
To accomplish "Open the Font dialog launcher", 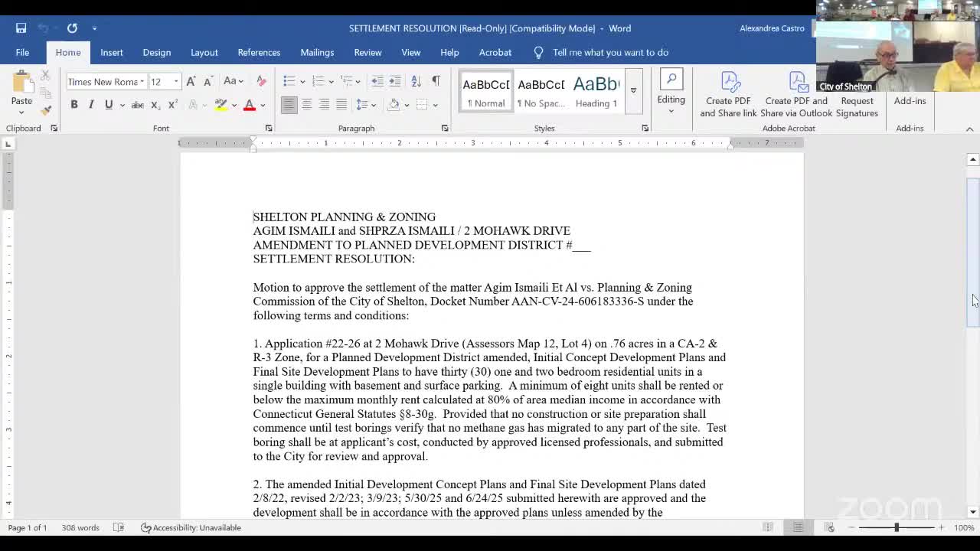I will pyautogui.click(x=269, y=129).
